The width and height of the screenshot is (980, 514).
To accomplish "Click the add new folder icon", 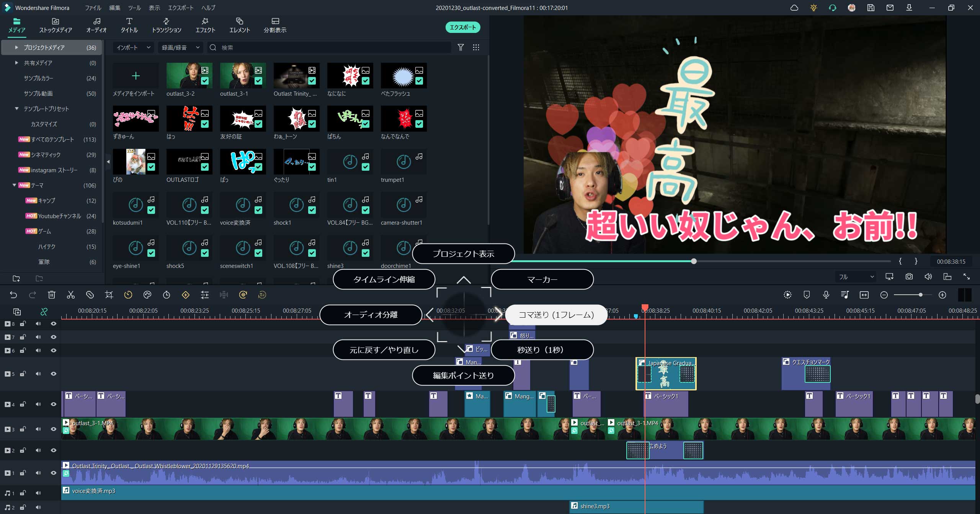I will pos(16,279).
